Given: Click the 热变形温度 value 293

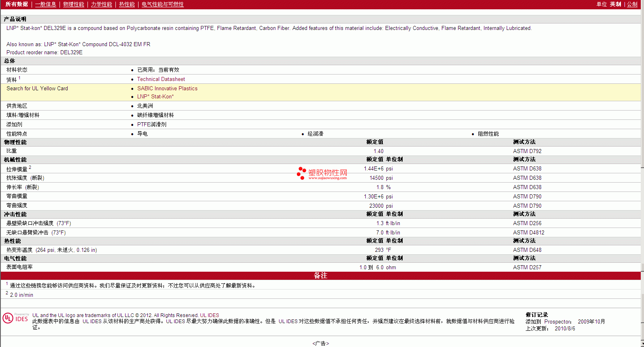Looking at the screenshot, I should tap(379, 250).
